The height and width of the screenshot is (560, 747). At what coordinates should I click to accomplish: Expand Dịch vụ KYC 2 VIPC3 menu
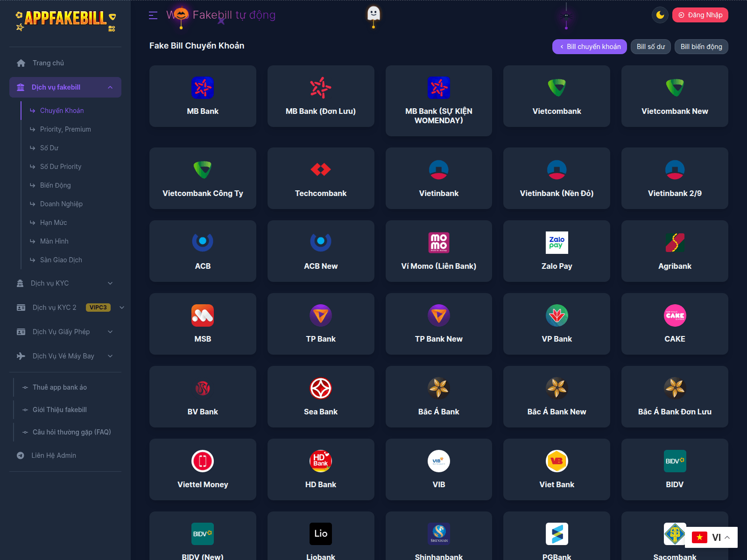click(65, 308)
